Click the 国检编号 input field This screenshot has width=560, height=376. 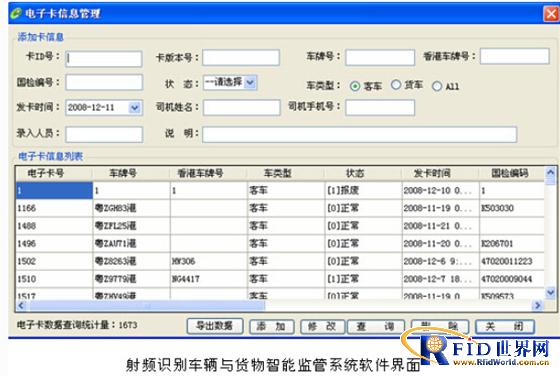[x=104, y=82]
